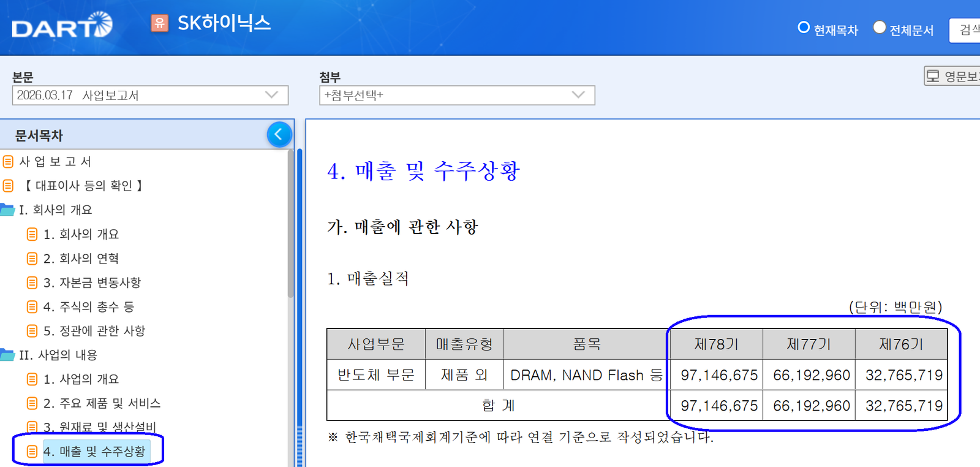
Task: Open the 첨부 attachment selection dropdown
Action: pyautogui.click(x=457, y=95)
